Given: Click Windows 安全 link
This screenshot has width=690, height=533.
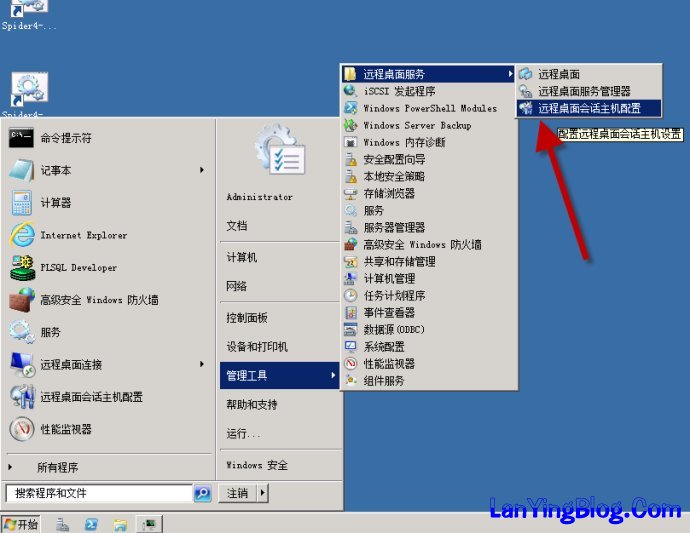Looking at the screenshot, I should [x=257, y=465].
